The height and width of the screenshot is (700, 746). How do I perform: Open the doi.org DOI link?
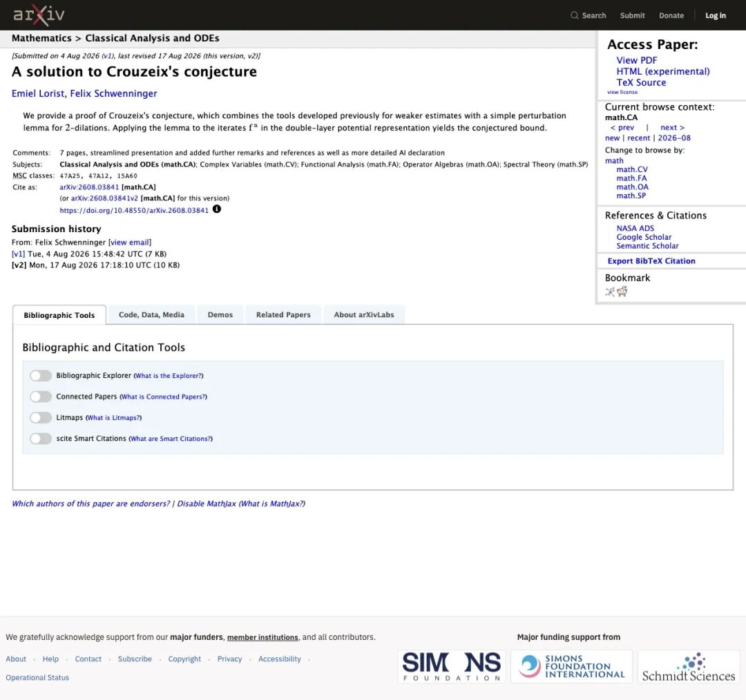pos(134,210)
